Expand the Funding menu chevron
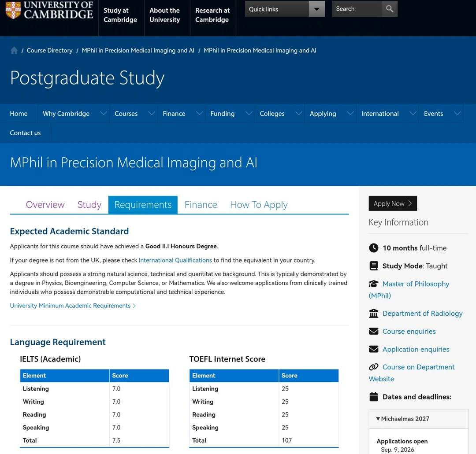 point(249,114)
